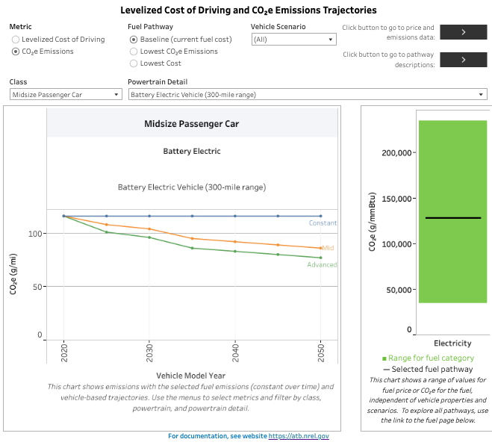
Task: Click the Midsize Passenger Car chart header
Action: pos(191,124)
